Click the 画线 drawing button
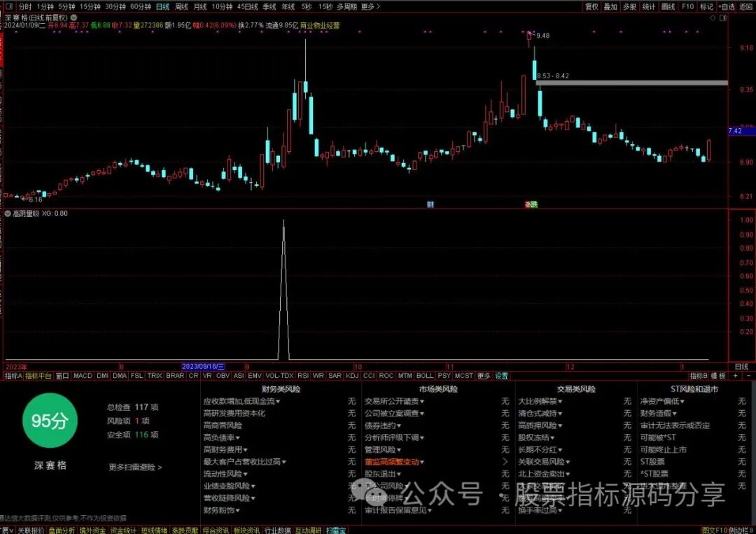The image size is (756, 534). pyautogui.click(x=668, y=7)
